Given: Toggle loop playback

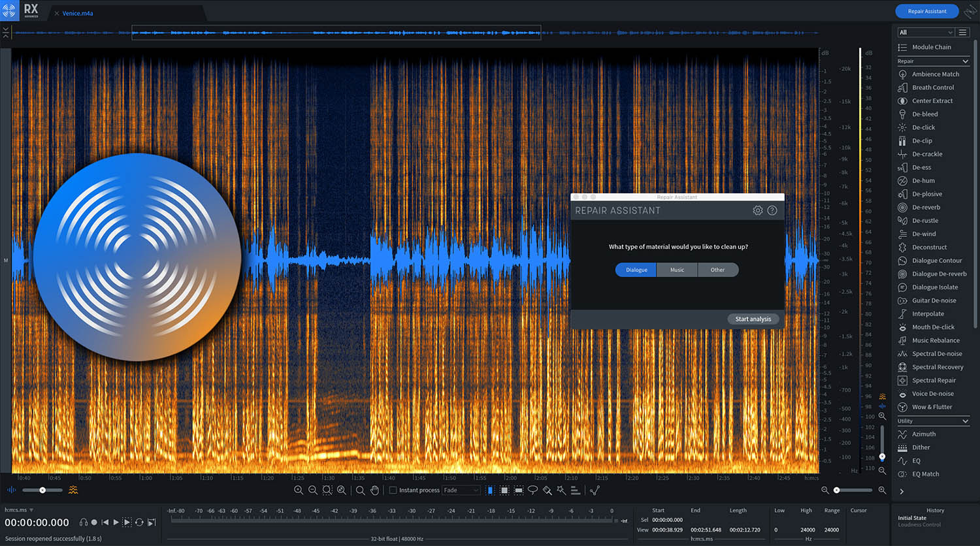Looking at the screenshot, I should 139,522.
